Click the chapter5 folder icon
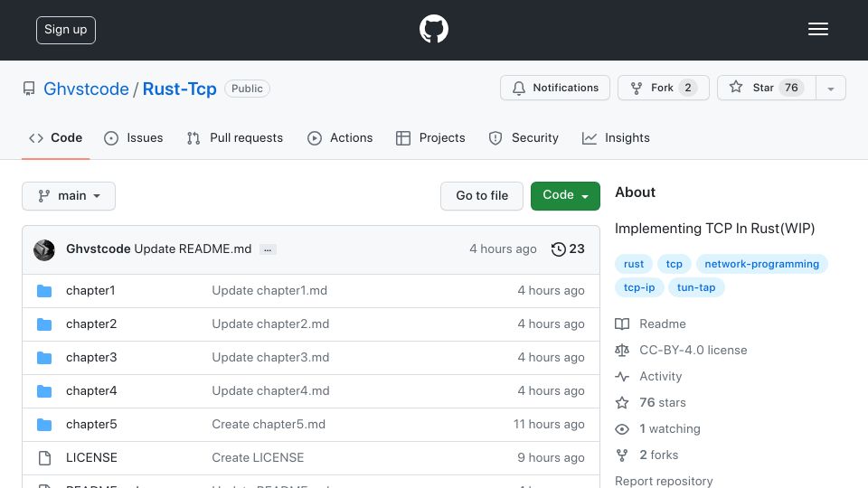The image size is (868, 488). coord(44,425)
